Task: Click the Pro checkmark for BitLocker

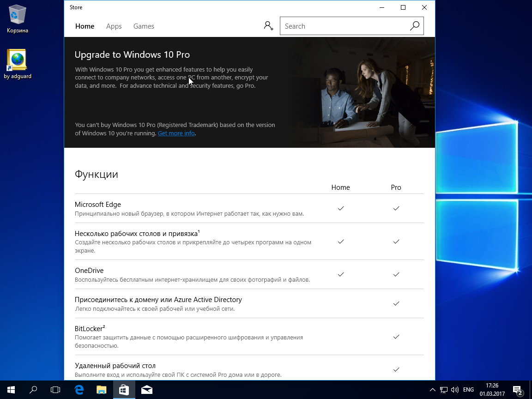Action: click(x=396, y=337)
